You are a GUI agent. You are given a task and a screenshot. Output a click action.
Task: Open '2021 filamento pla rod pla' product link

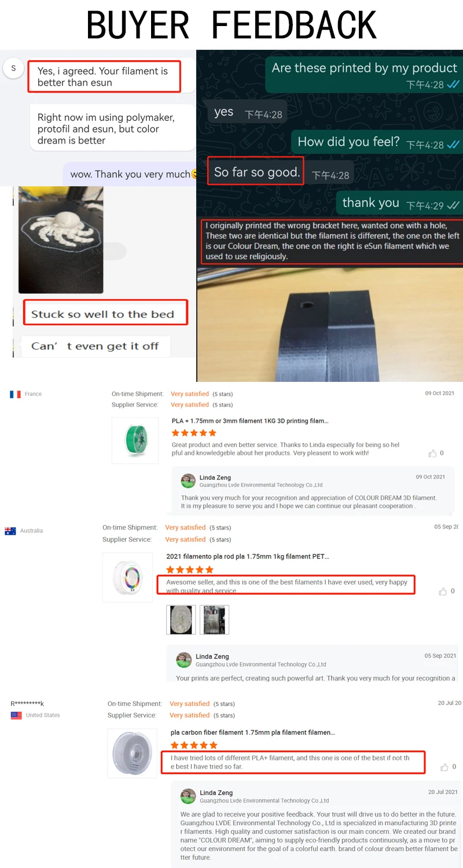248,557
